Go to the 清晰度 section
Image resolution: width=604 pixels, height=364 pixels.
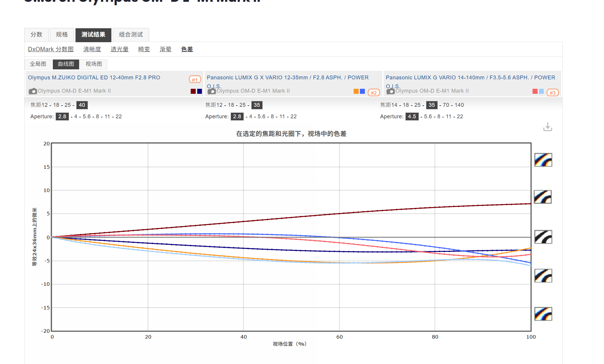coord(92,49)
